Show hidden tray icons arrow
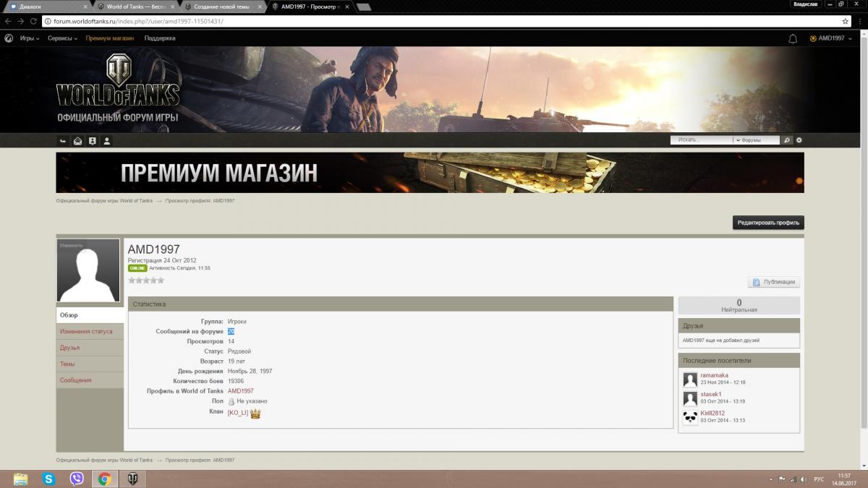This screenshot has width=868, height=488. point(771,479)
